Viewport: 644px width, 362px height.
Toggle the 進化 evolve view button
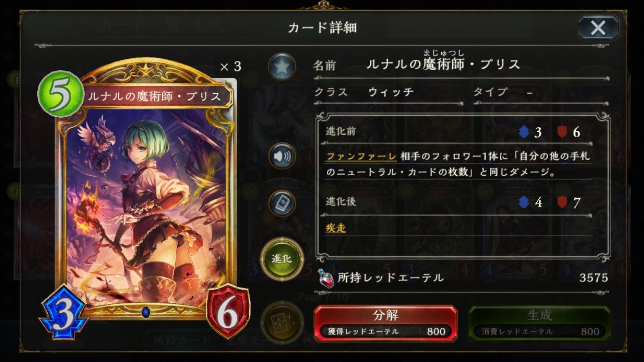point(281,259)
